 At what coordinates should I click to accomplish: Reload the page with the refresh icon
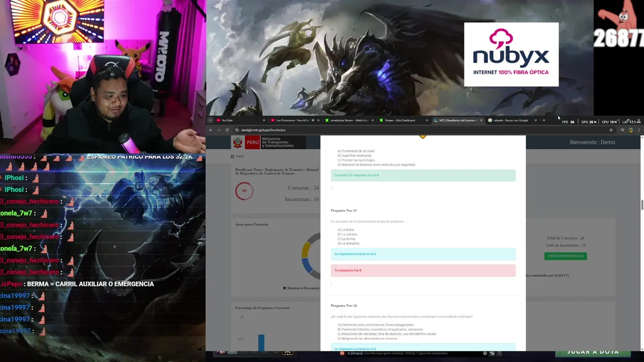227,130
